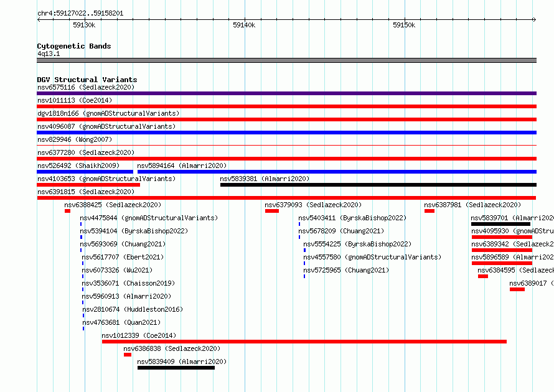Open the nsv6073326 (Wu2021) label
This screenshot has width=554, height=392.
117,270
